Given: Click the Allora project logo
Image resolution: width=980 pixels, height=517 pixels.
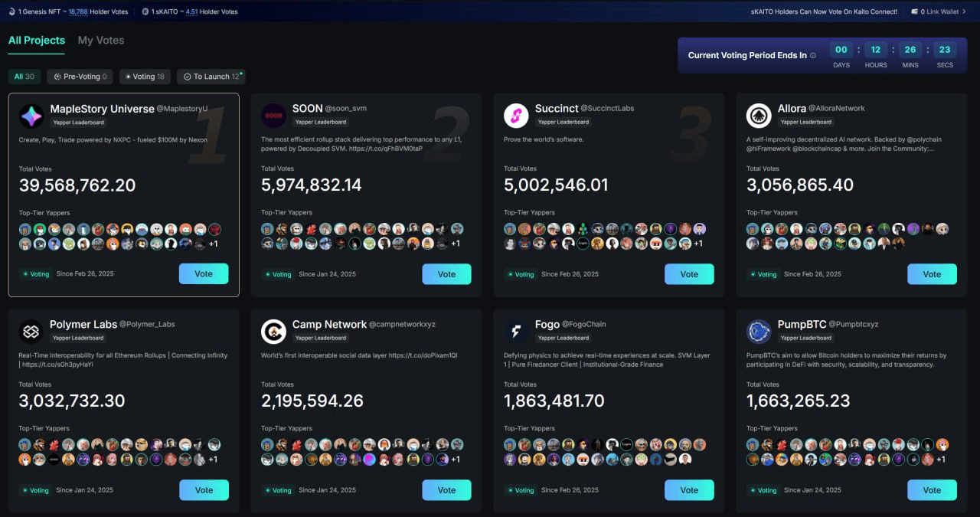Looking at the screenshot, I should (759, 116).
